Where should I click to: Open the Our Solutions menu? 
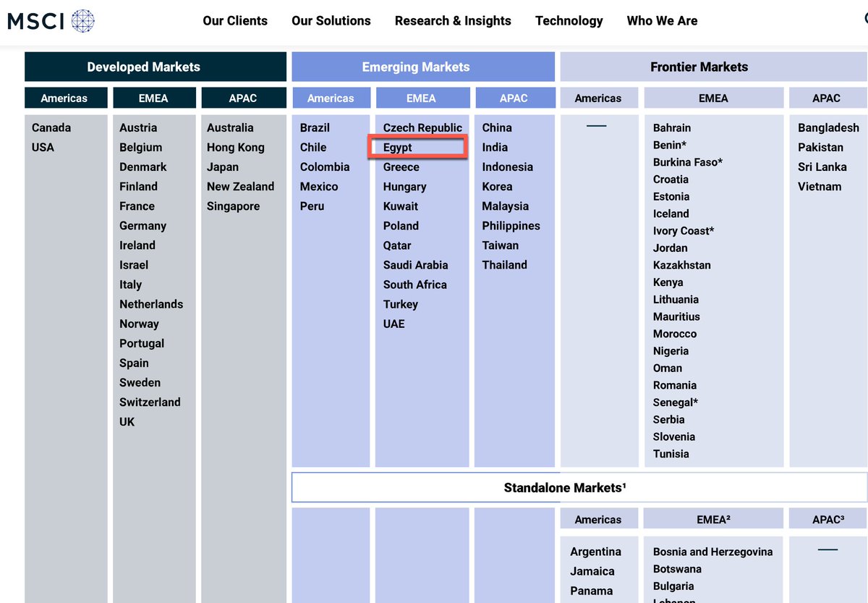tap(331, 21)
